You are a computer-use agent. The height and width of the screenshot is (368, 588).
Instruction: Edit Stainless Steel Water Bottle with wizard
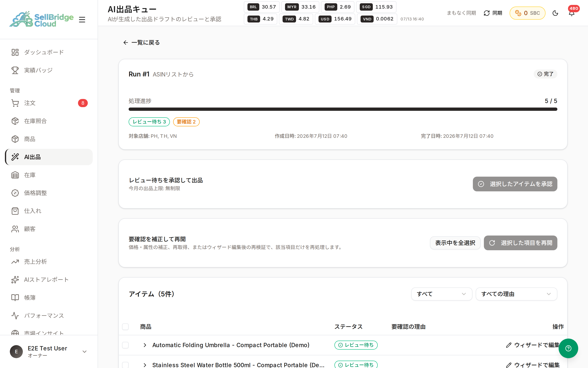(533, 365)
